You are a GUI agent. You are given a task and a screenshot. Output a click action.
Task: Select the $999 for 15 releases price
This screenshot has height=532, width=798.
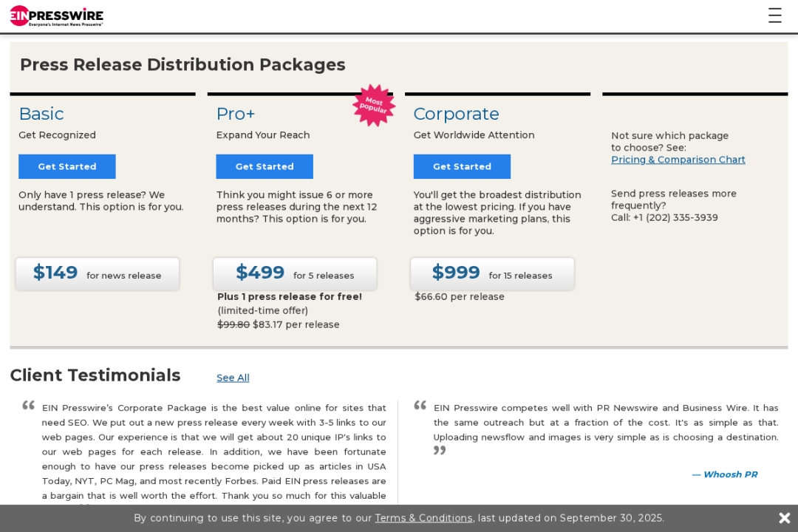(x=492, y=273)
